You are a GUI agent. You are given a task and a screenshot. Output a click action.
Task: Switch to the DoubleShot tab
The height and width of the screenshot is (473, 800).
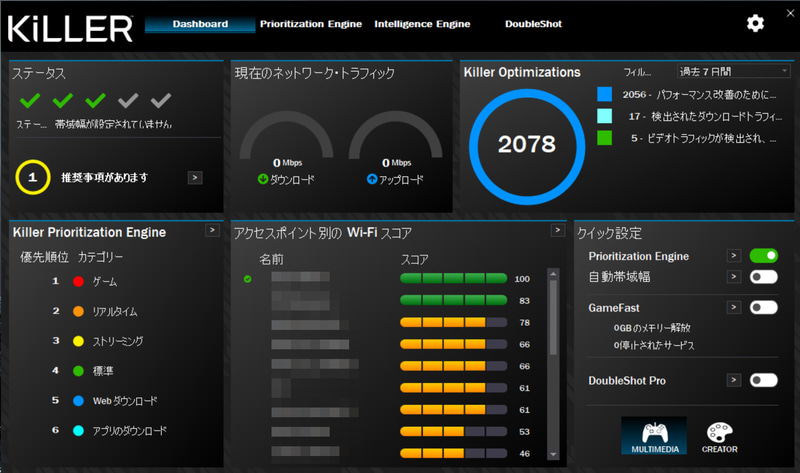click(533, 24)
